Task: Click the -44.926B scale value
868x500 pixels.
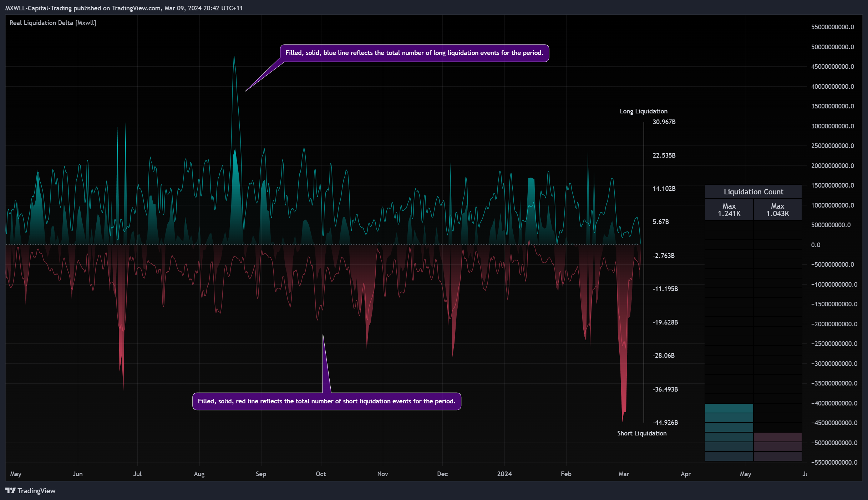Action: (x=665, y=423)
